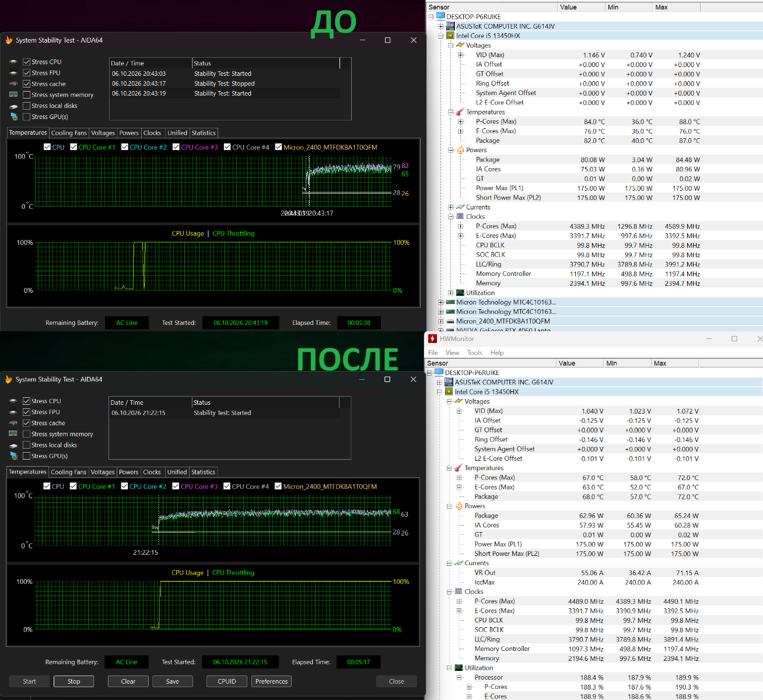Switch to the Statistics tab in the lower AIDA64 window

click(x=203, y=472)
